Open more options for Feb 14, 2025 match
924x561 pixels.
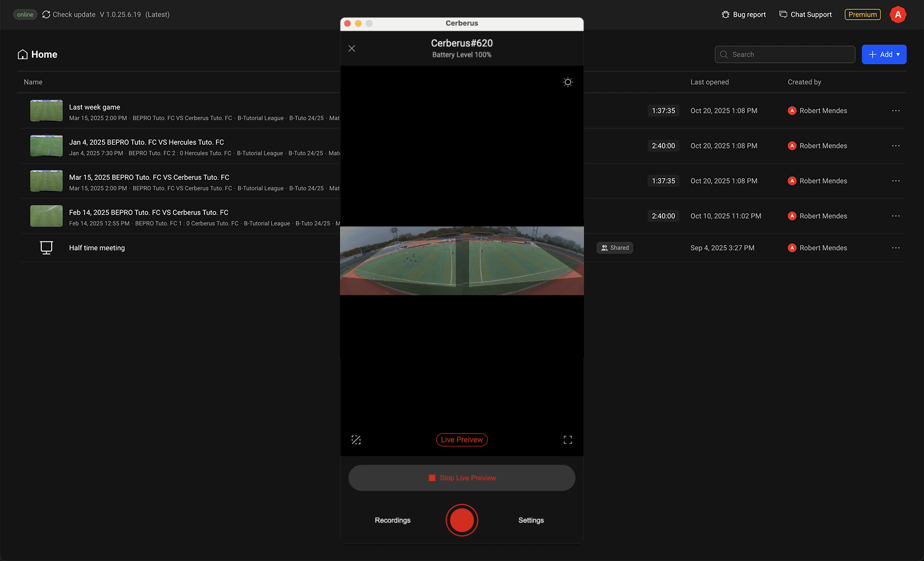896,216
